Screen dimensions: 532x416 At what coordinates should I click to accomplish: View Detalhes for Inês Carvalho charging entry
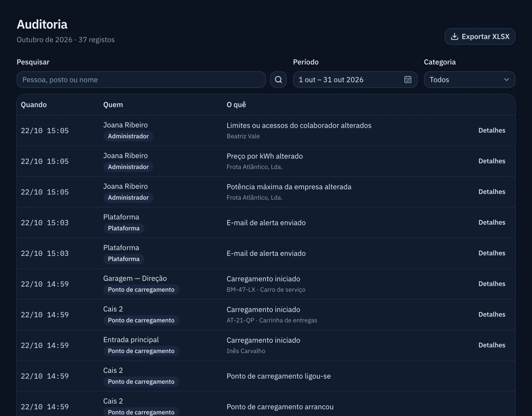pos(492,345)
